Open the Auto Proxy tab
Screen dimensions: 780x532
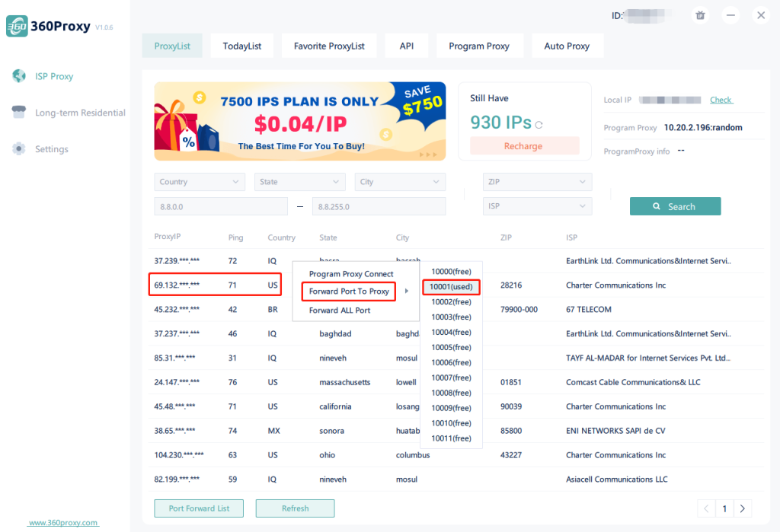(567, 46)
